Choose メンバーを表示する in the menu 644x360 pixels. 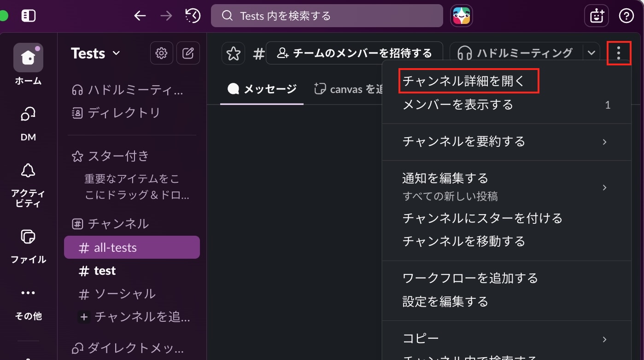(x=458, y=105)
